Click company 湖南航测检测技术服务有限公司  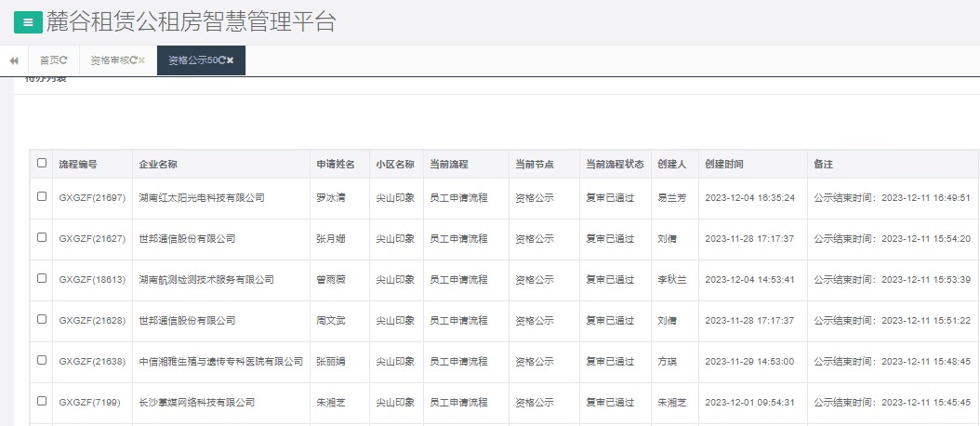[206, 280]
